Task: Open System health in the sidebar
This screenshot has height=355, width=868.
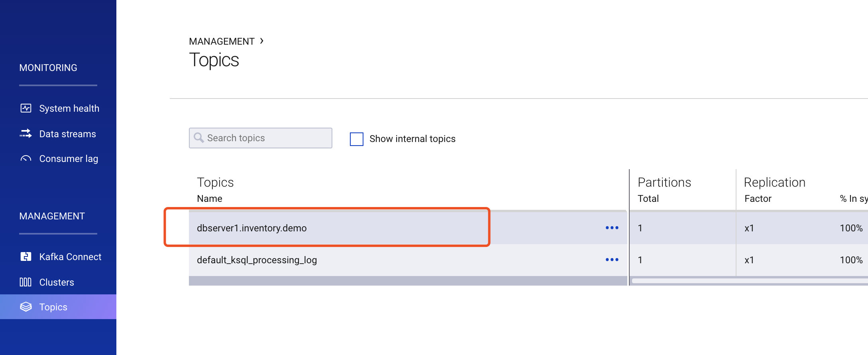Action: (69, 108)
